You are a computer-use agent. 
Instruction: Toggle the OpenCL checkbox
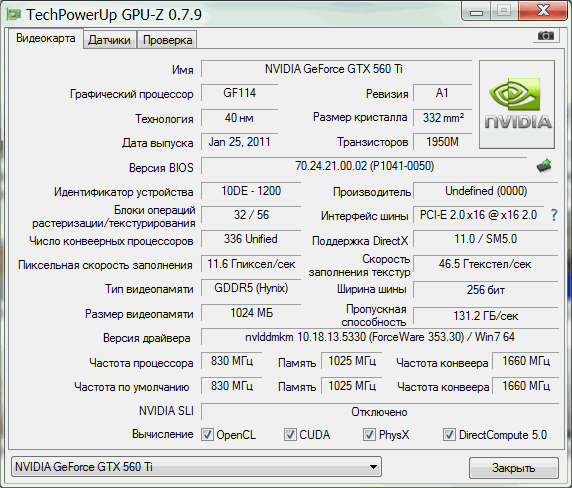pyautogui.click(x=207, y=434)
